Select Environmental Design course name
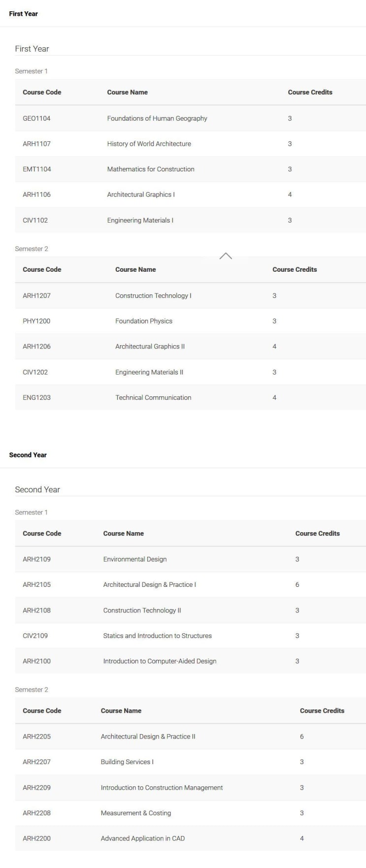 [x=135, y=559]
